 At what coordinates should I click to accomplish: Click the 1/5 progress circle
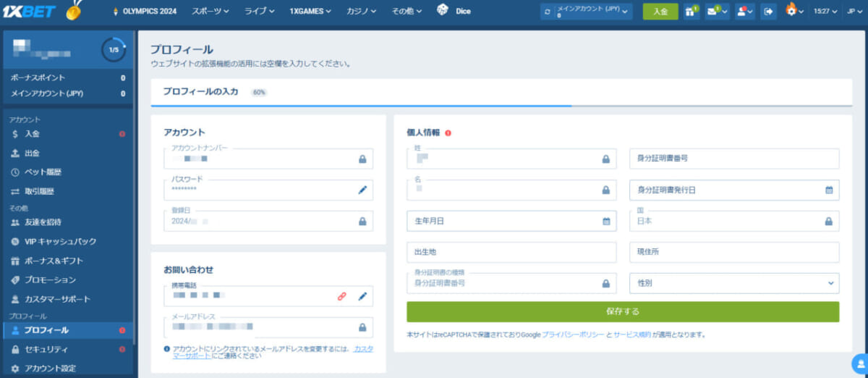113,50
